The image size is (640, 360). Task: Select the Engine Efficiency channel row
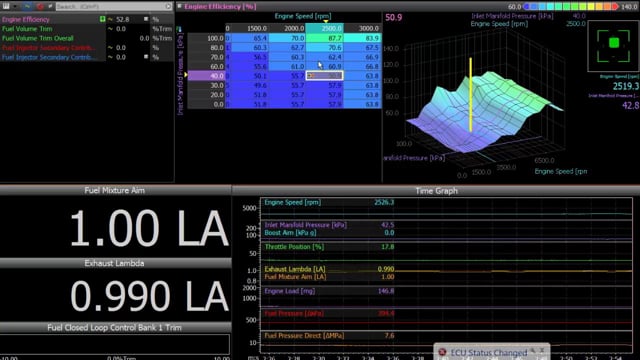click(x=87, y=19)
